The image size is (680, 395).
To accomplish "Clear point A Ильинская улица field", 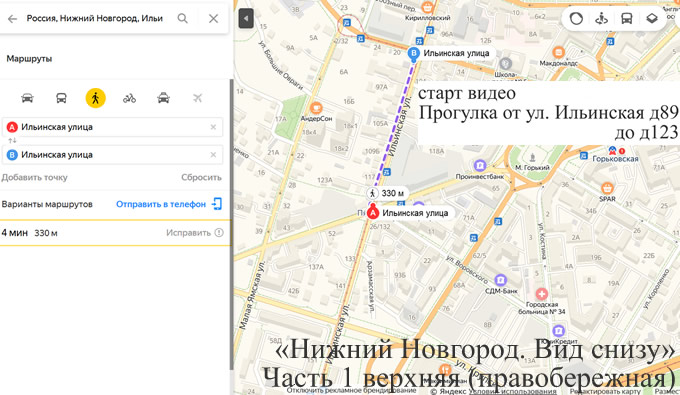I will click(x=213, y=127).
